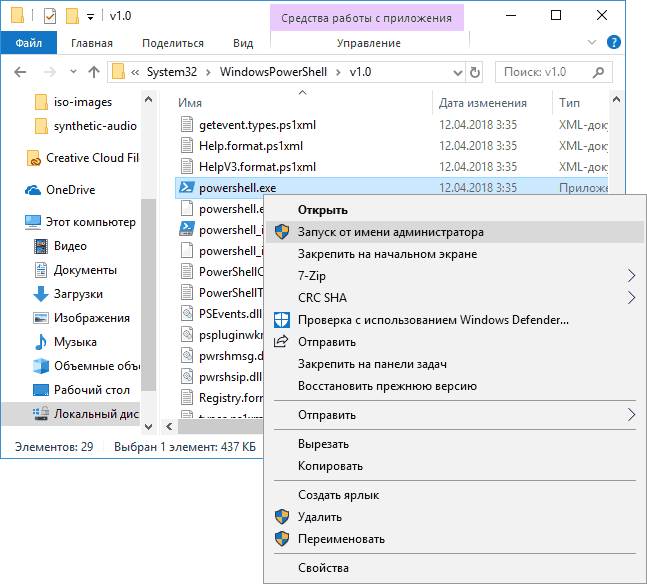Click the Изображения pictures icon
This screenshot has height=584, width=647.
click(41, 318)
